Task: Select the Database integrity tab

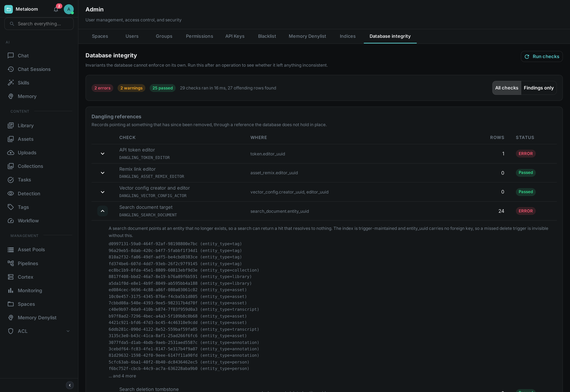Action: pos(390,36)
